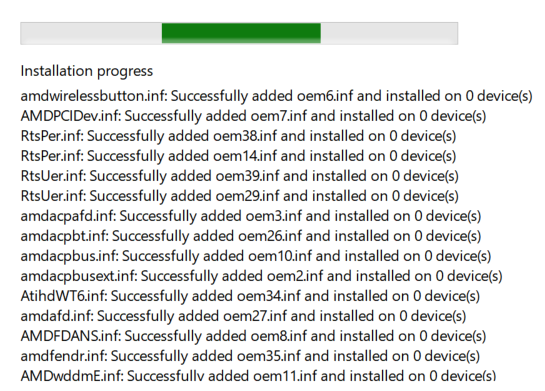Click the AMDwddmE.inf oem11 entry

click(258, 376)
